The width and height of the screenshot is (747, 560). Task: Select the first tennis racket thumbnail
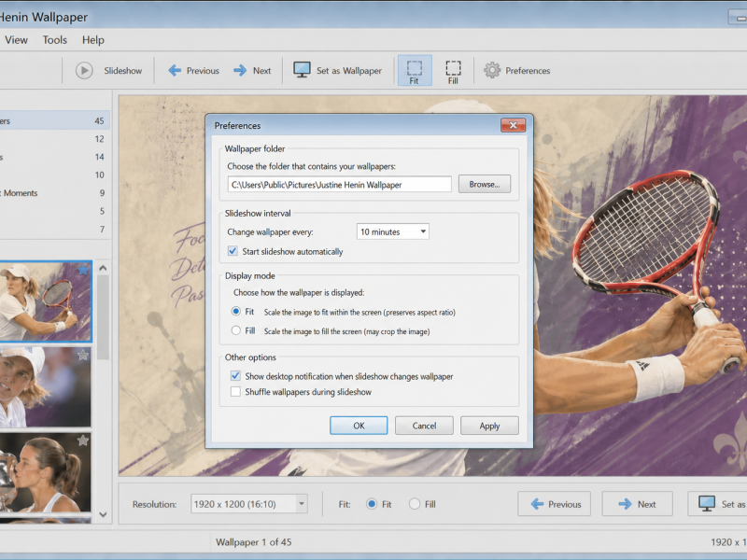[x=45, y=301]
